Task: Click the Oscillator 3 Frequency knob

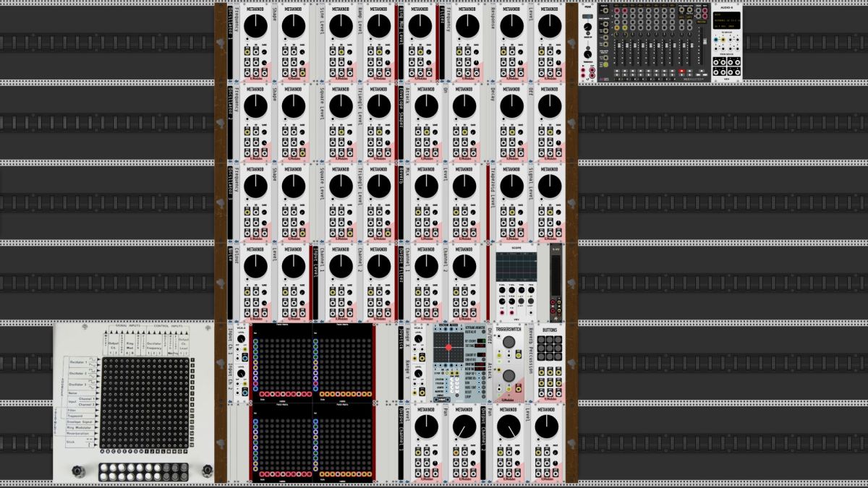Action: coord(255,187)
